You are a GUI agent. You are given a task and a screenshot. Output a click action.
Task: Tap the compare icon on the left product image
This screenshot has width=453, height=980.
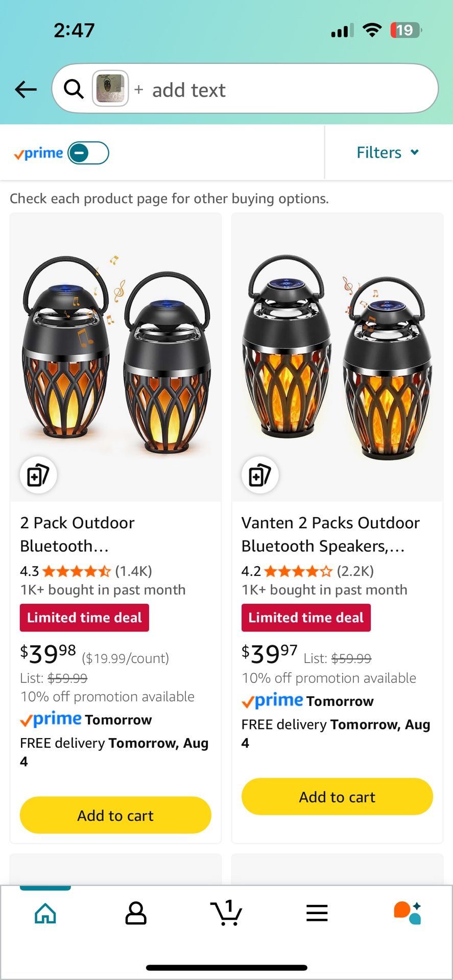click(38, 474)
